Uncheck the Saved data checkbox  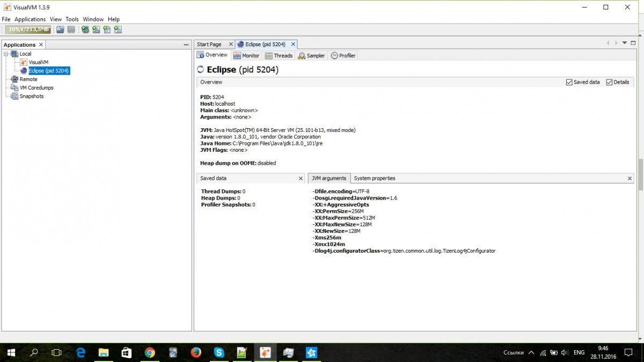pos(569,82)
